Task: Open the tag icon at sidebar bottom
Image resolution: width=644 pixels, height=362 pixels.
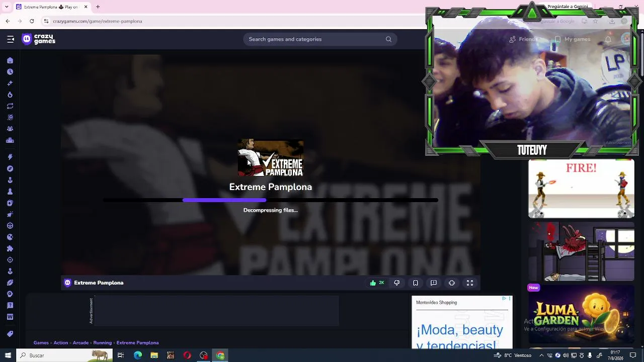Action: point(10,334)
